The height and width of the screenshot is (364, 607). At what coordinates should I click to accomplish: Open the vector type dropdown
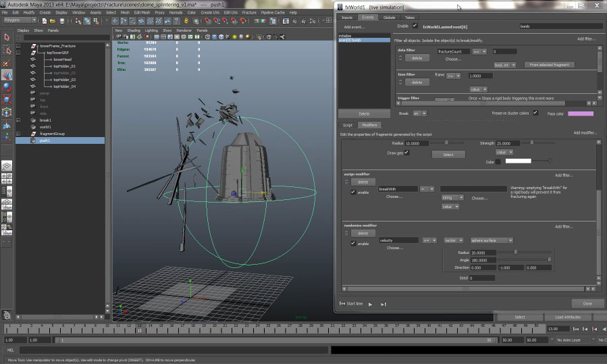453,240
